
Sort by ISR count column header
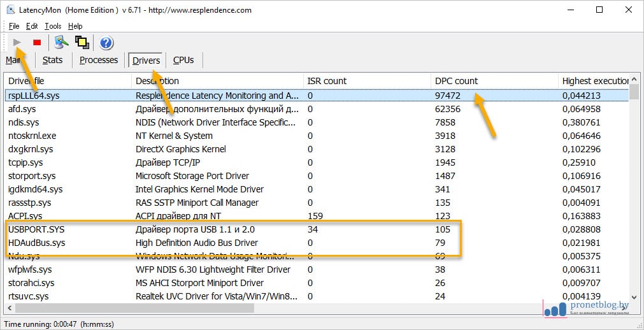(x=327, y=81)
